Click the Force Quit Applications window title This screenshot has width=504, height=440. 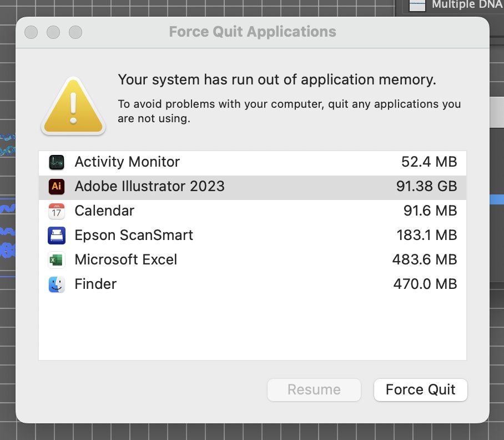point(253,32)
